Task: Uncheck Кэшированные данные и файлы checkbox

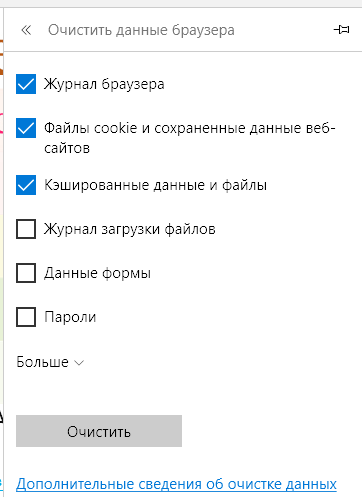Action: 26,185
